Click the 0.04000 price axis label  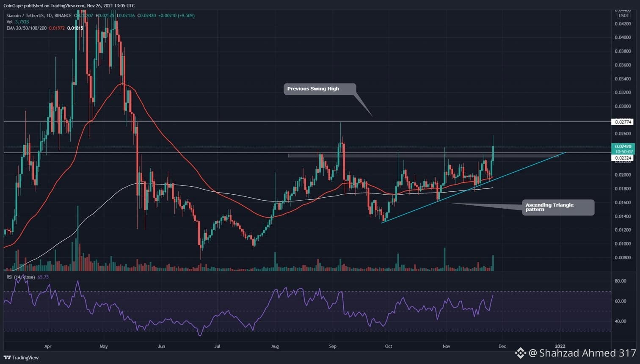point(623,37)
